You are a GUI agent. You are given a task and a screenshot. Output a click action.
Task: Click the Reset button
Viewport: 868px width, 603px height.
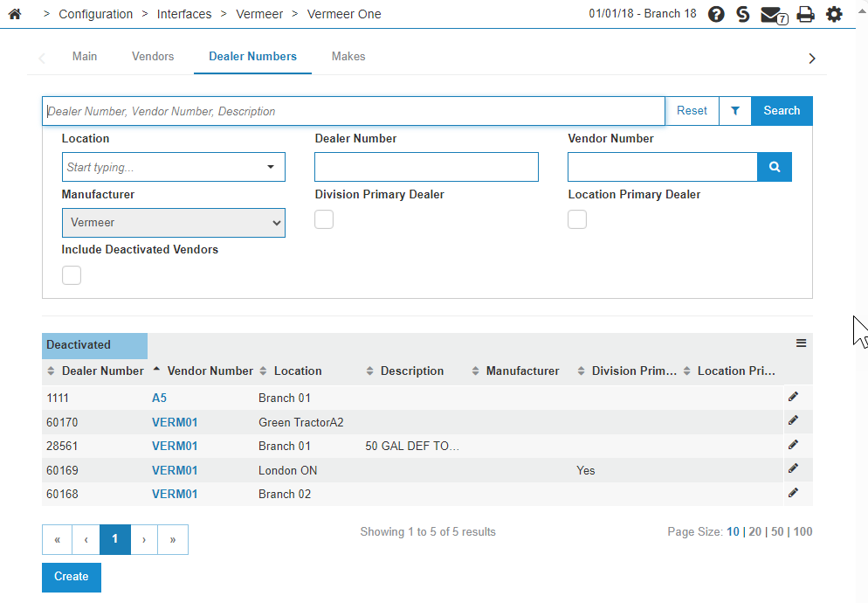click(x=692, y=111)
